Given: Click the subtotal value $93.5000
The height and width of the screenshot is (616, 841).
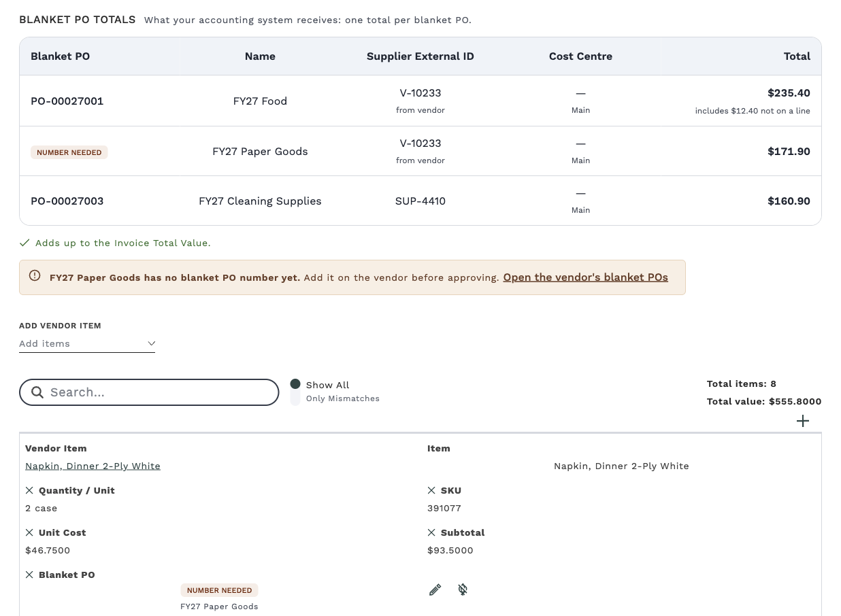Looking at the screenshot, I should [450, 550].
